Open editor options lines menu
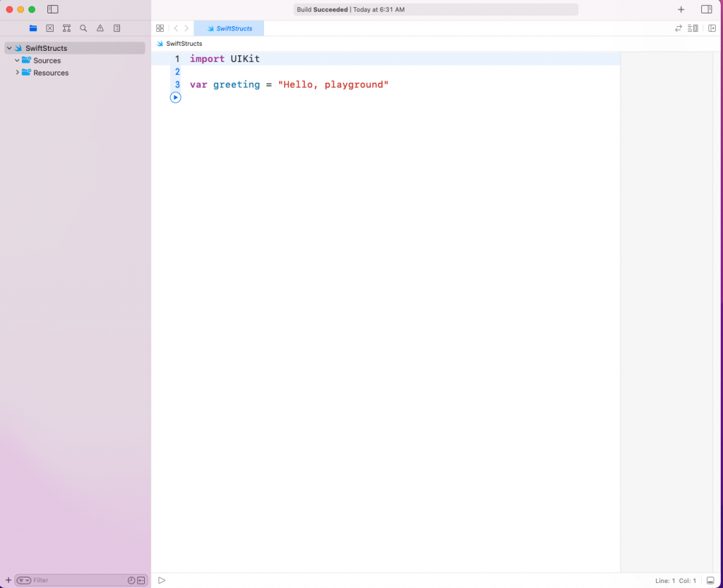Viewport: 723px width, 588px height. tap(693, 28)
